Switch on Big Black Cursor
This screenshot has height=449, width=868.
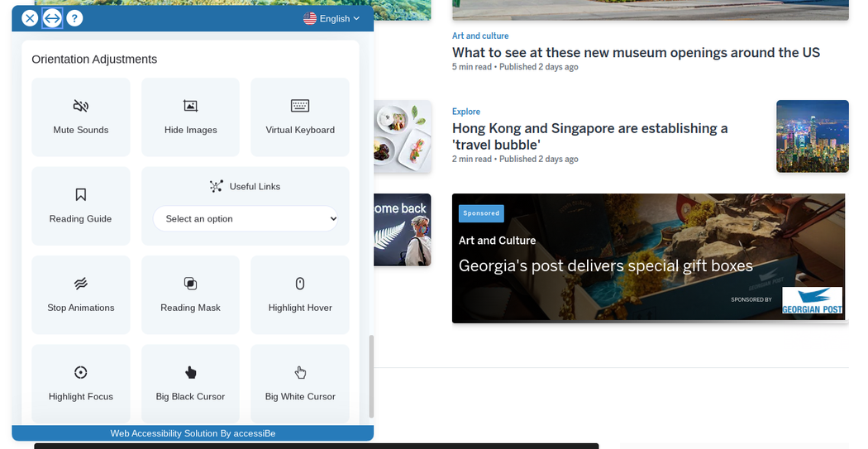coord(190,384)
